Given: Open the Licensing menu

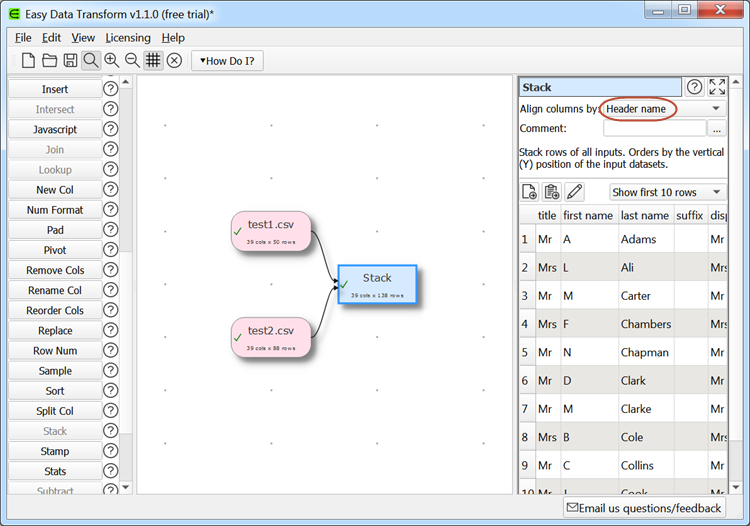Looking at the screenshot, I should [128, 37].
